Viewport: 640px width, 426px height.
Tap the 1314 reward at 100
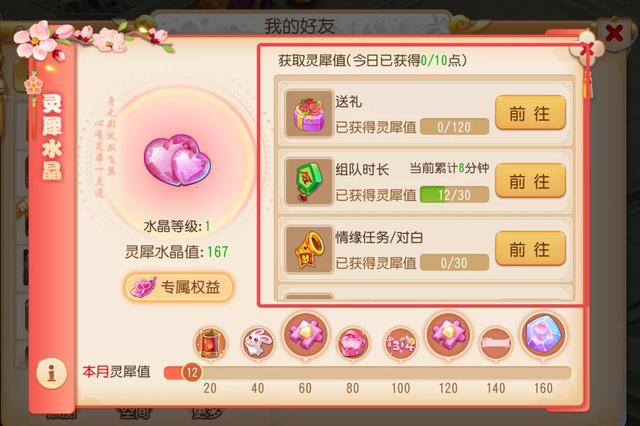coord(401,343)
